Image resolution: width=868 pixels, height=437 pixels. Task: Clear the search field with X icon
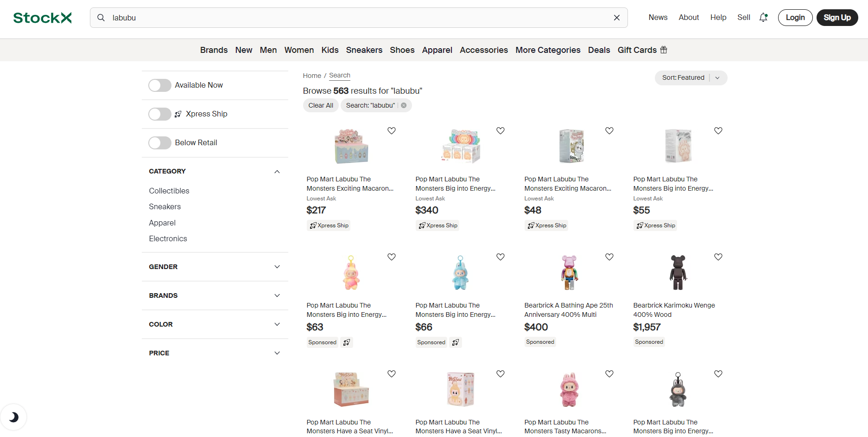(x=616, y=18)
